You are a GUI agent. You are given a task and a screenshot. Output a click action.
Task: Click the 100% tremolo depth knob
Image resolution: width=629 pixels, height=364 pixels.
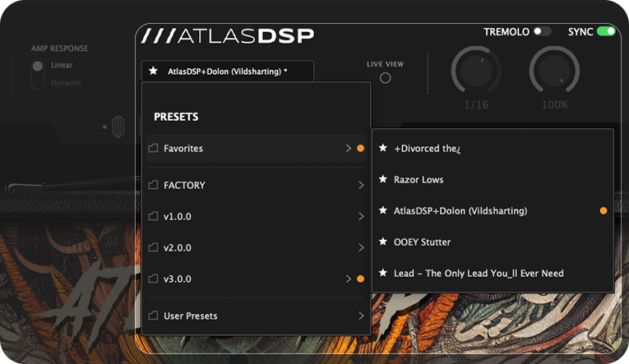point(554,71)
